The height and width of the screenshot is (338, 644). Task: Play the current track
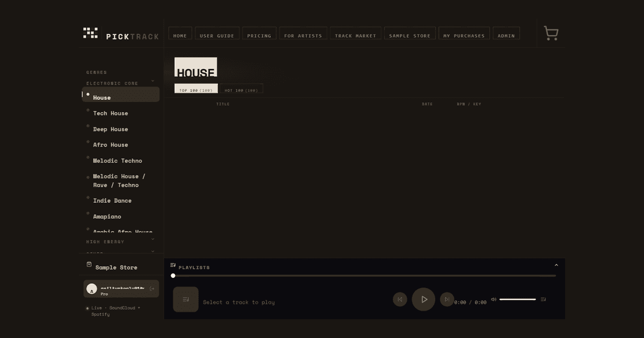coord(423,299)
